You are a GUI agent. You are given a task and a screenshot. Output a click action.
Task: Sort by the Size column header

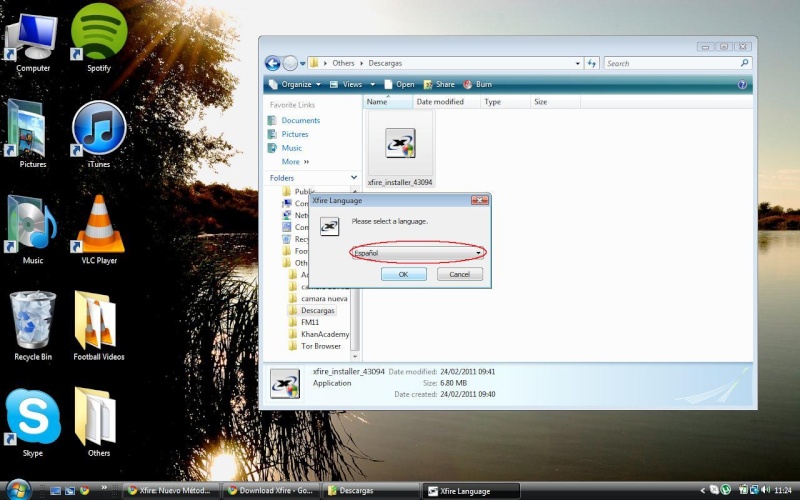pos(555,102)
